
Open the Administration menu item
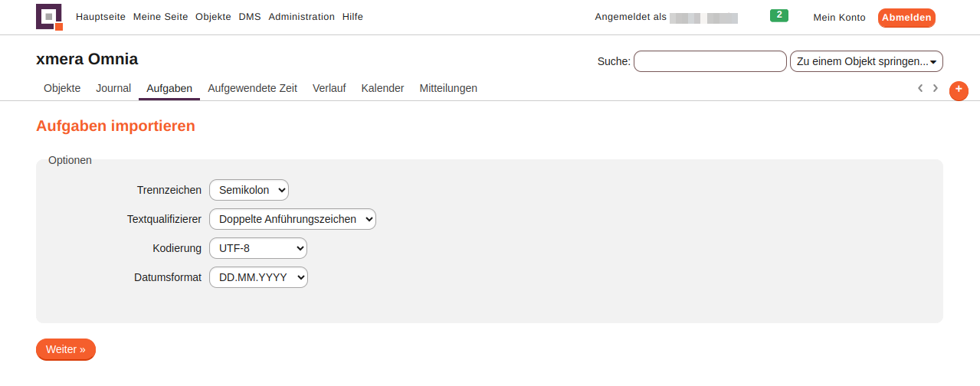tap(301, 17)
